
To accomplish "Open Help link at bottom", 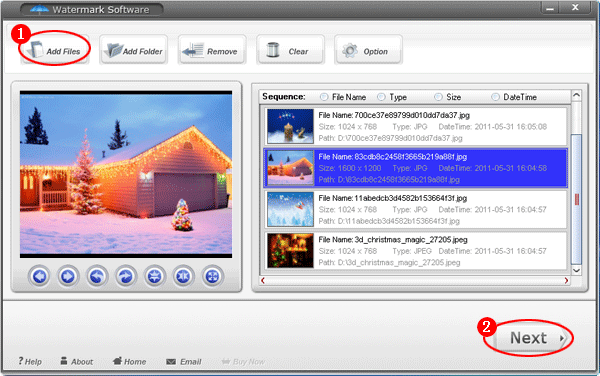I will click(x=30, y=361).
